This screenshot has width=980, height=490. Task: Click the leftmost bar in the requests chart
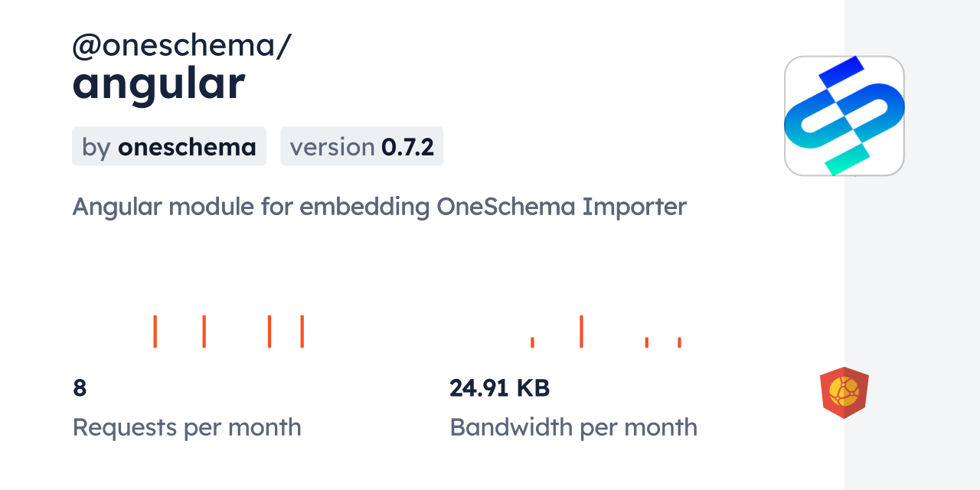click(155, 332)
